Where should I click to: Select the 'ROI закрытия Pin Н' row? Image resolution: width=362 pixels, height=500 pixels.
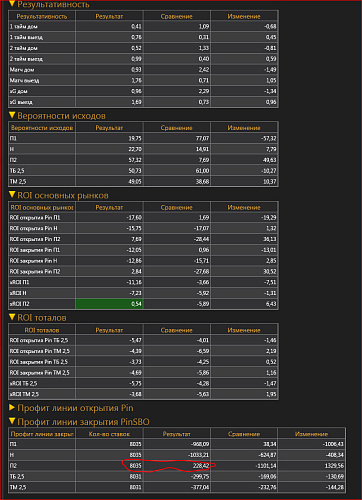click(x=143, y=261)
